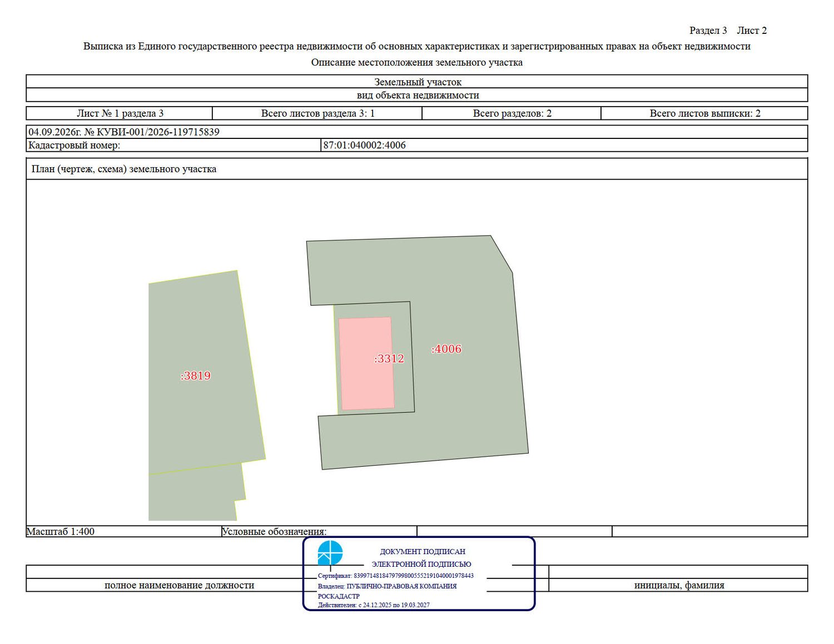This screenshot has height=644, width=834.
Task: Click the parcel label ":4006" on the plan
Action: click(446, 349)
